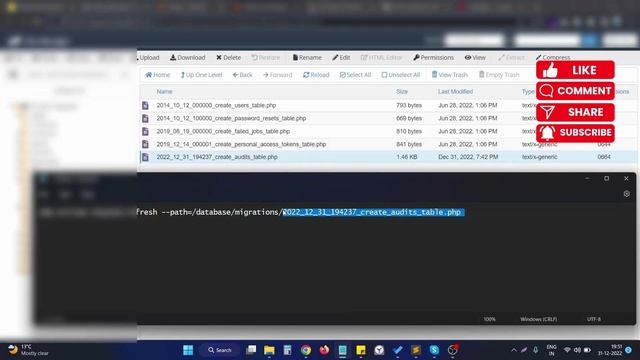Viewport: 640px width, 360px height.
Task: Click battery icon in system tray
Action: pos(587,350)
